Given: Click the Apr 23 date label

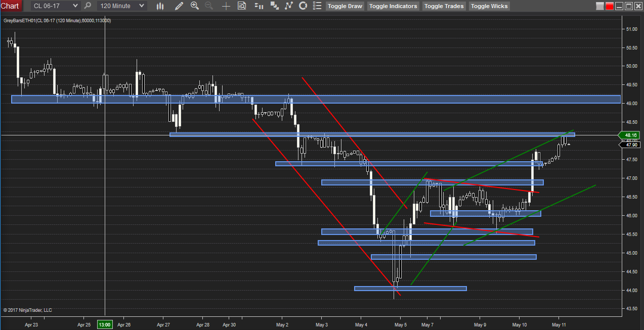Looking at the screenshot, I should [31, 325].
